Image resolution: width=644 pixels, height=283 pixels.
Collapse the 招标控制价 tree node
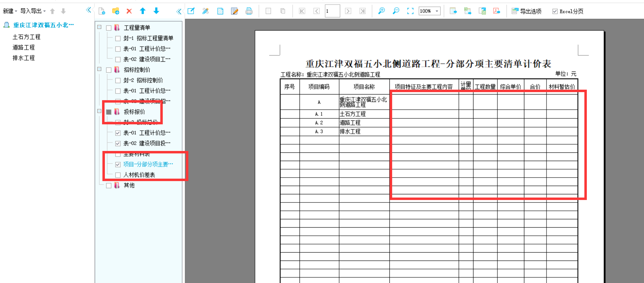click(99, 69)
